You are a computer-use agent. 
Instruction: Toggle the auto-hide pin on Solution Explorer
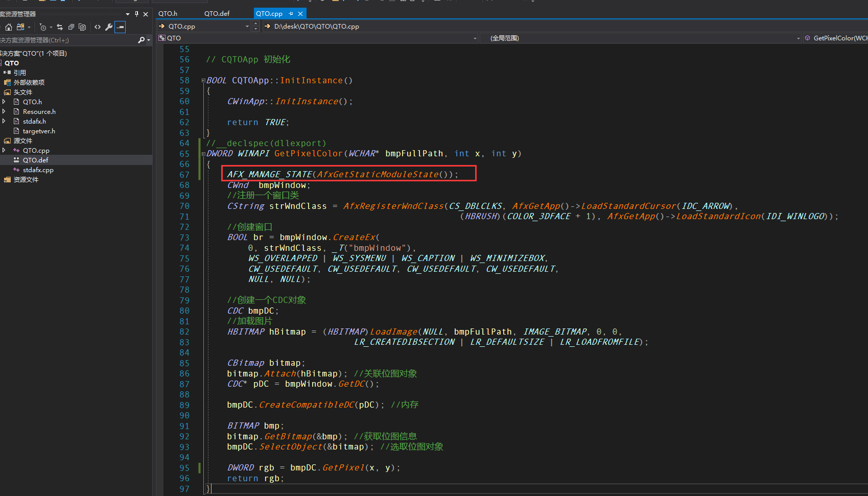coord(136,14)
